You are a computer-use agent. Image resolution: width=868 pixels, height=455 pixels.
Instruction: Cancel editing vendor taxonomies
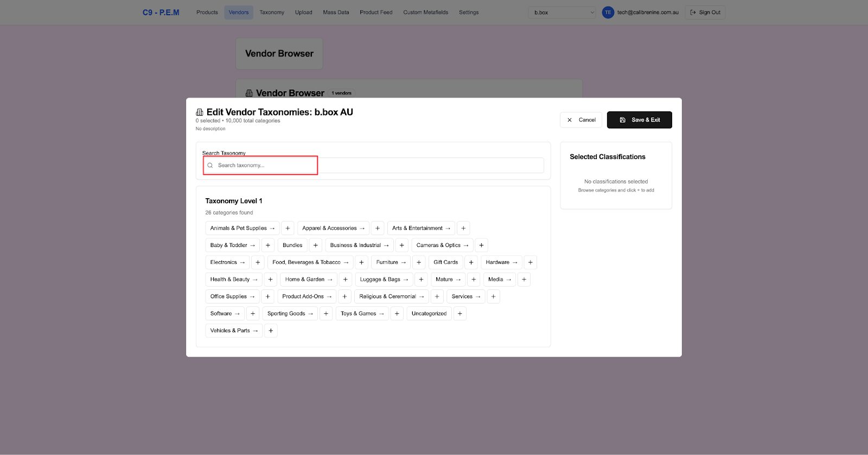581,120
